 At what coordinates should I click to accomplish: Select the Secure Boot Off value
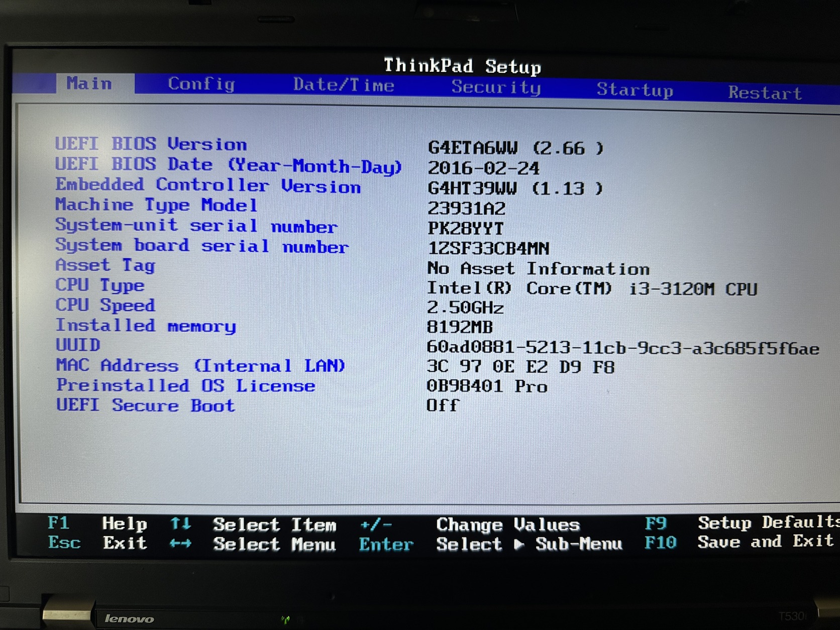pos(443,405)
